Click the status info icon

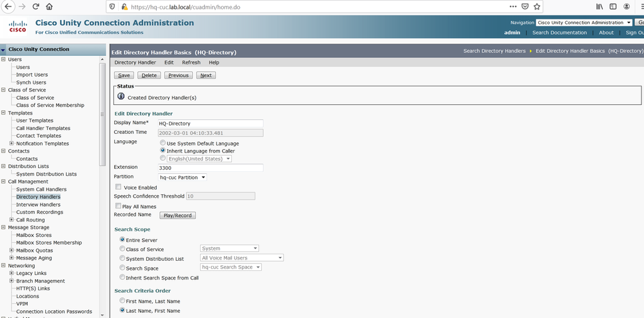[x=121, y=96]
